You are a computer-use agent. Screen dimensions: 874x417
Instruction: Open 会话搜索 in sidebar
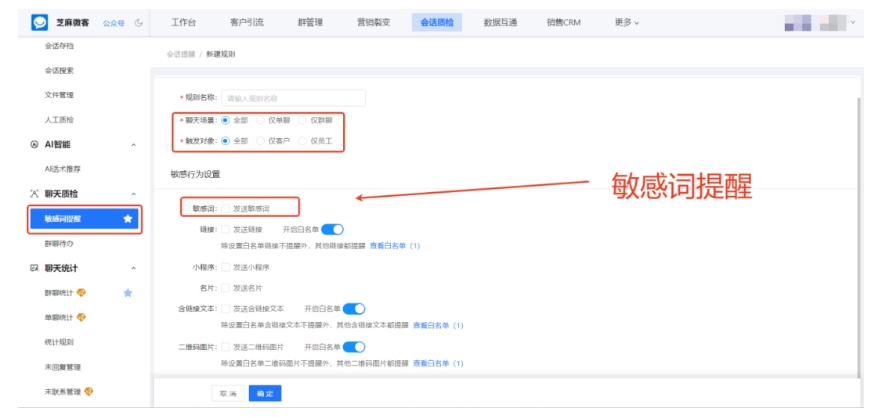click(59, 71)
